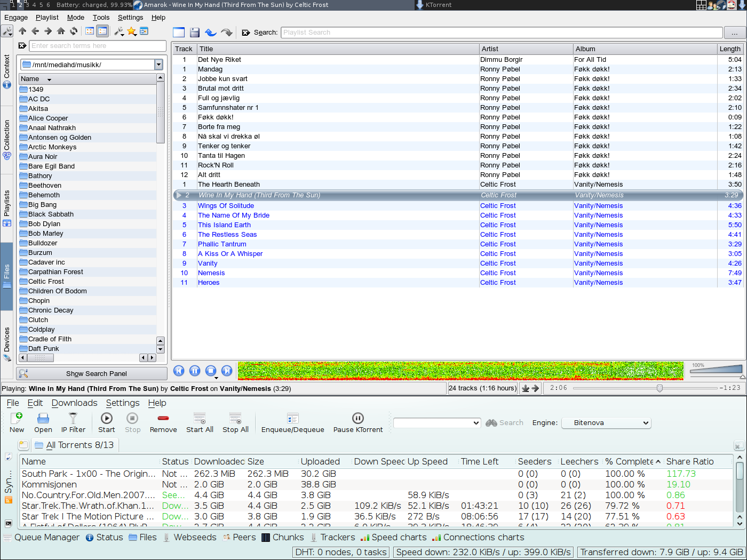Click Enqueue/Dequeue toolbar button
The width and height of the screenshot is (747, 560).
pos(293,423)
